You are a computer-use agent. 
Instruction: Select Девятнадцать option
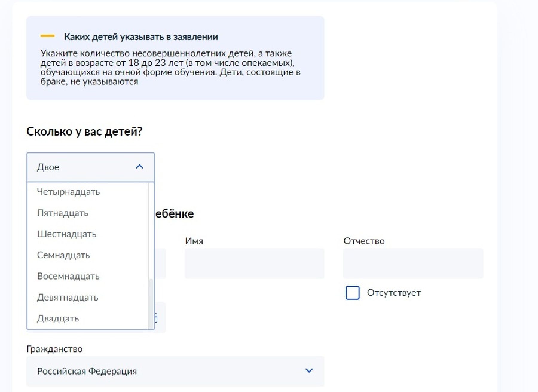click(88, 298)
